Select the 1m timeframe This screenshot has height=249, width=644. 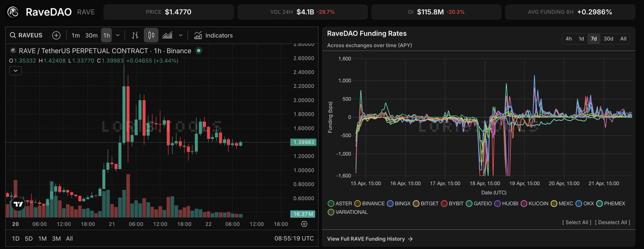pos(76,35)
